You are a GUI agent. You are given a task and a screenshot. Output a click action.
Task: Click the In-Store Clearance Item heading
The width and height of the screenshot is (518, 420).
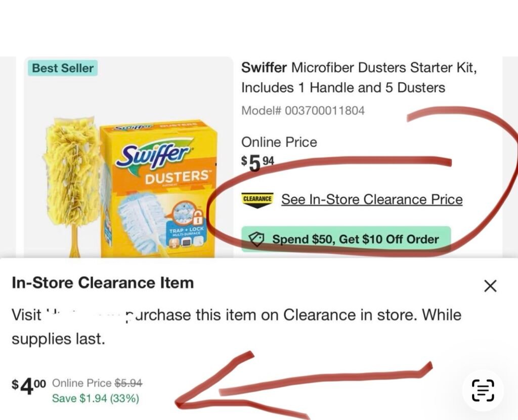103,282
